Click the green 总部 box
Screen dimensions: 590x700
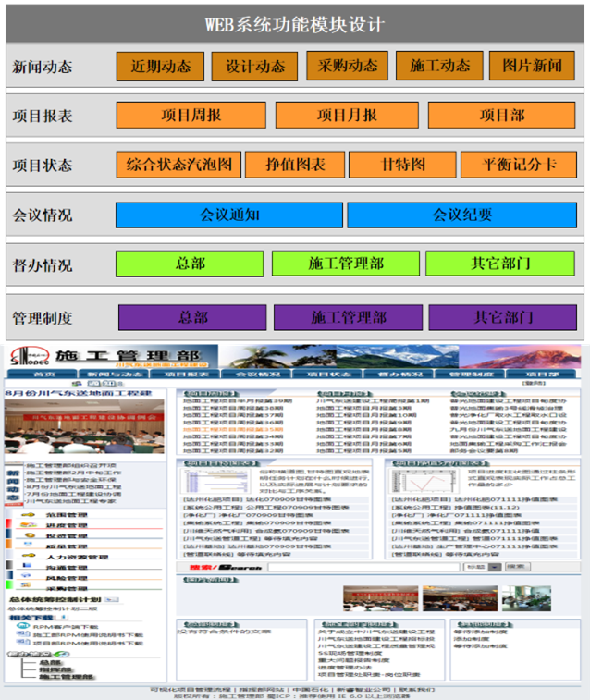(x=190, y=264)
